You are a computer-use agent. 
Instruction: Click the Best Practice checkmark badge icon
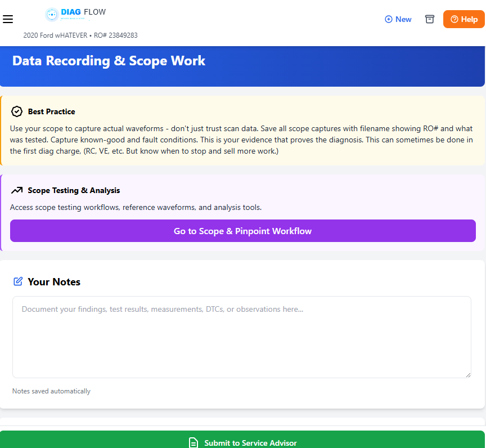click(x=17, y=111)
